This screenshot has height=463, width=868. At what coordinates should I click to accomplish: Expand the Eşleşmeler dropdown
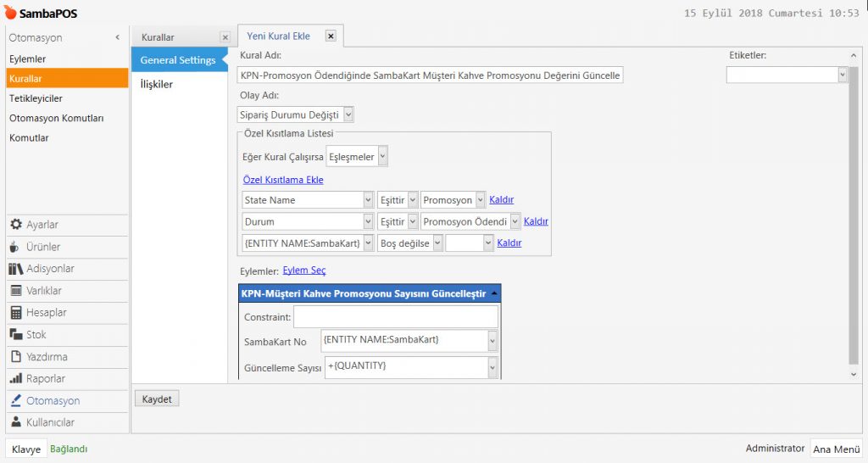click(x=382, y=157)
